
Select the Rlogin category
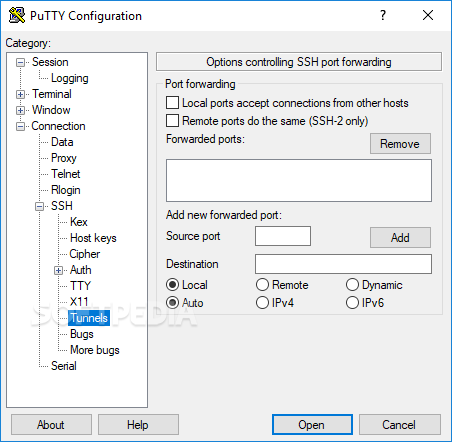coord(65,190)
